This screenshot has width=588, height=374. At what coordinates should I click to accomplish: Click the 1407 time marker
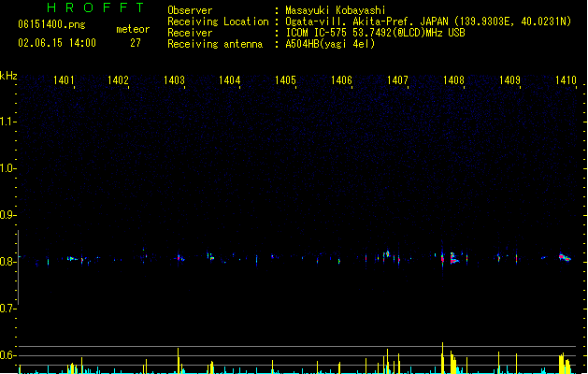(397, 80)
